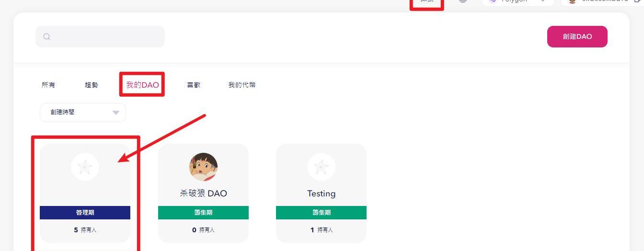The image size is (644, 251).
Task: Click the search magnifier icon
Action: 46,37
